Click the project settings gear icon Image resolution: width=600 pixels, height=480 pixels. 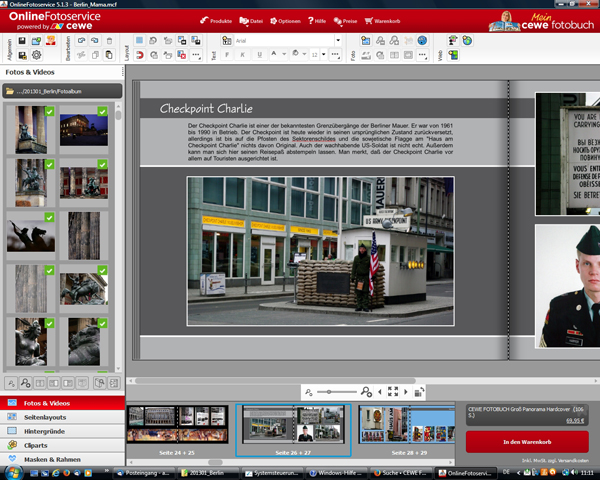[37, 55]
